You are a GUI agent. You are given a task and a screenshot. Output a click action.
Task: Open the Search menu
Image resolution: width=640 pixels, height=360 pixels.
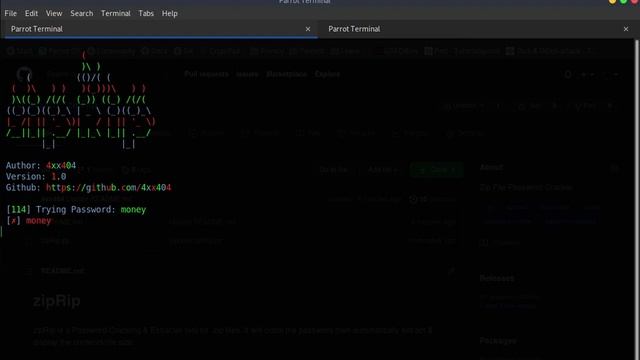(x=82, y=13)
